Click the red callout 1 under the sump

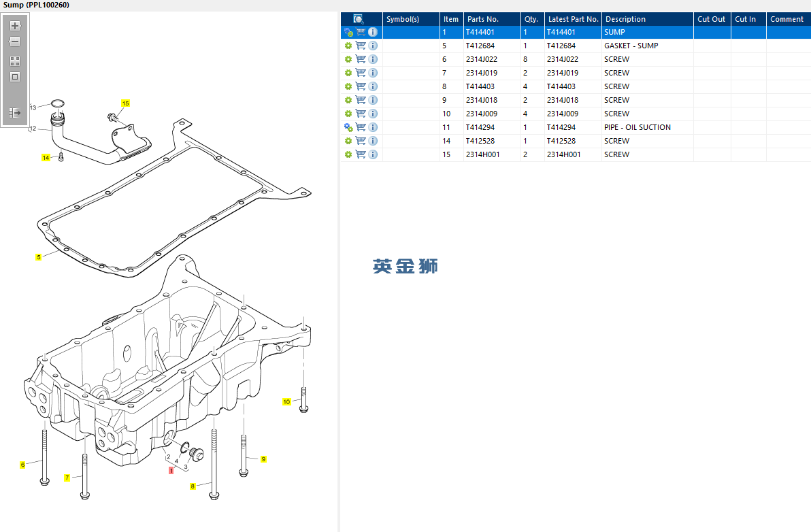pos(171,470)
